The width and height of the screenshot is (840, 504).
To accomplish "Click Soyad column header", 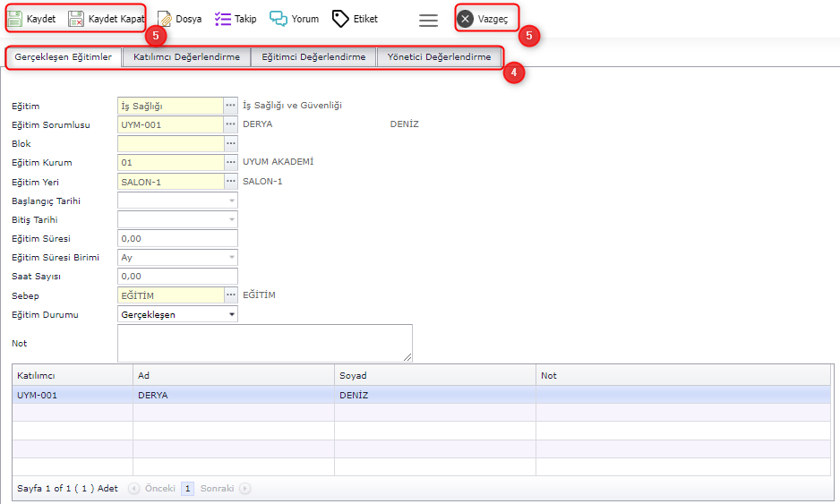I will tap(435, 375).
